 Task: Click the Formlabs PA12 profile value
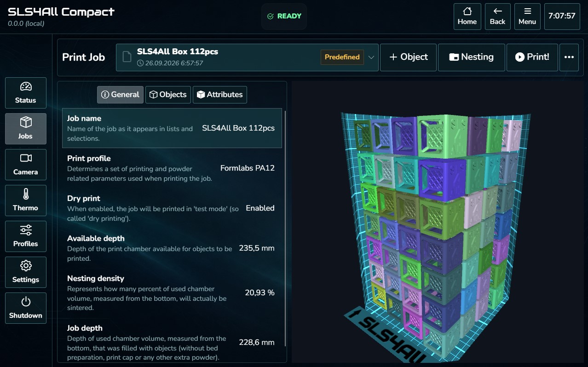248,168
